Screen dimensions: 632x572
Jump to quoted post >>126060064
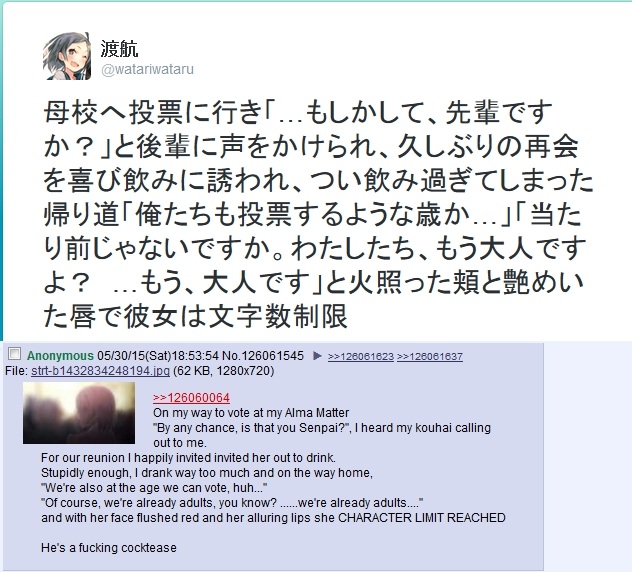[191, 398]
